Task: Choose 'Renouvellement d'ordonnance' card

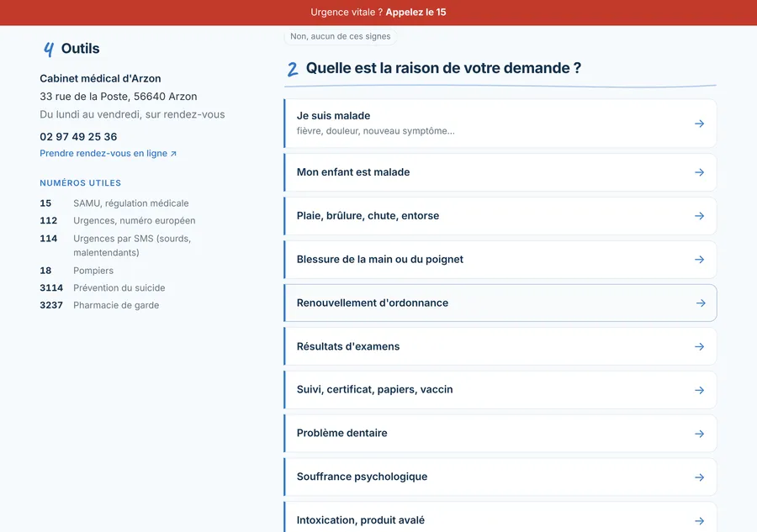Action: click(500, 303)
